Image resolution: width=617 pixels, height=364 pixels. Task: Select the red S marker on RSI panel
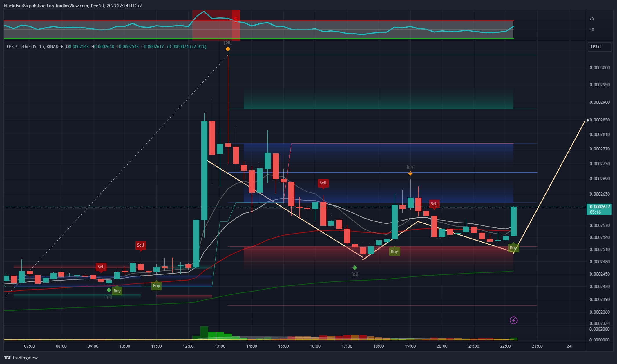click(236, 19)
